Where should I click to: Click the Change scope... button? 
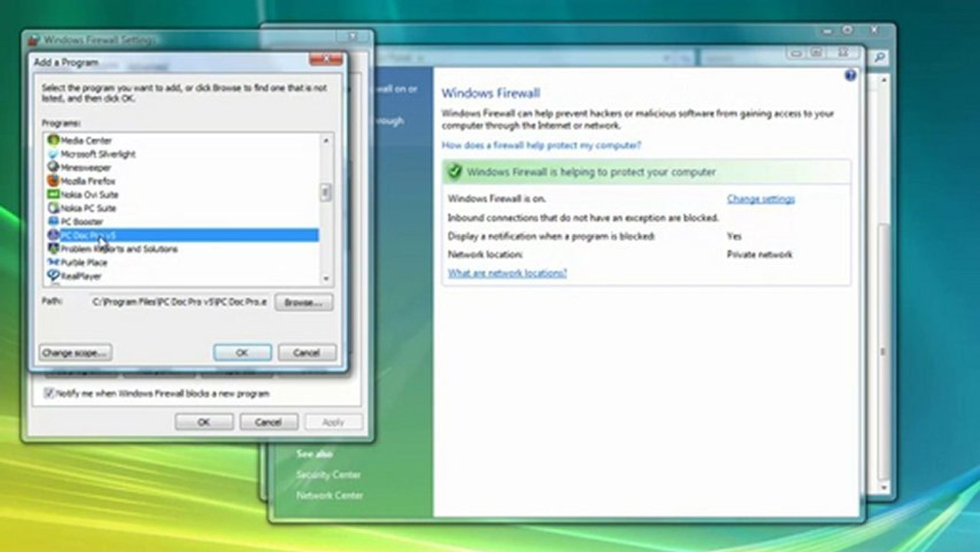[75, 353]
